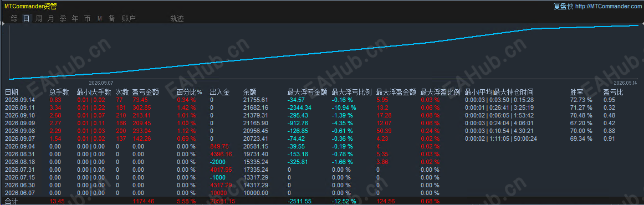Select the 账户 account tab

pos(129,18)
